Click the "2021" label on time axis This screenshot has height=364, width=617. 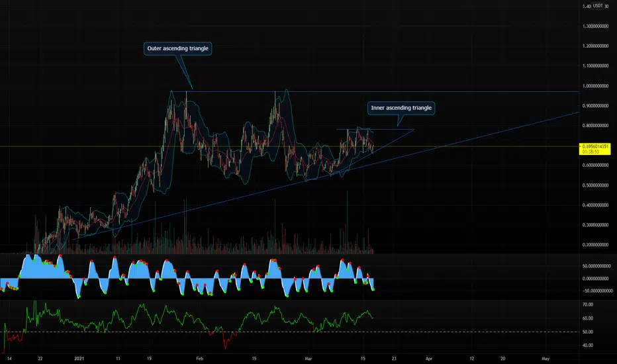(x=79, y=359)
